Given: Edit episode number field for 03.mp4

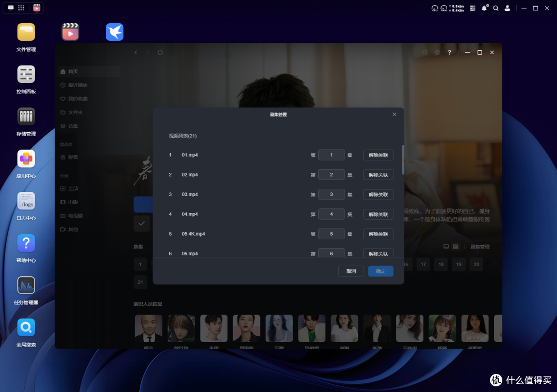Looking at the screenshot, I should pos(332,194).
